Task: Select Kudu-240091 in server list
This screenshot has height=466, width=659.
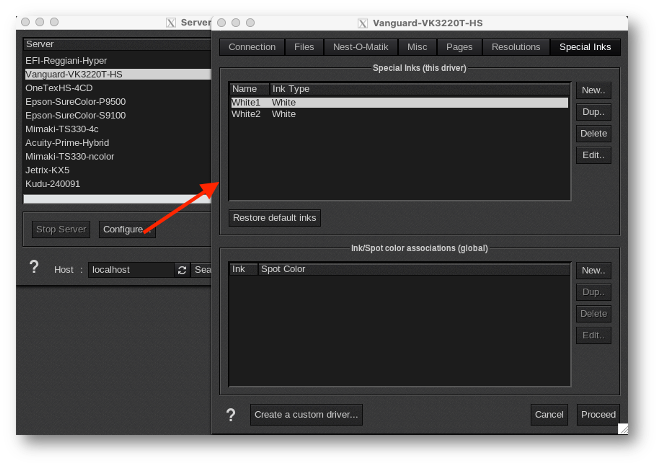Action: click(117, 184)
